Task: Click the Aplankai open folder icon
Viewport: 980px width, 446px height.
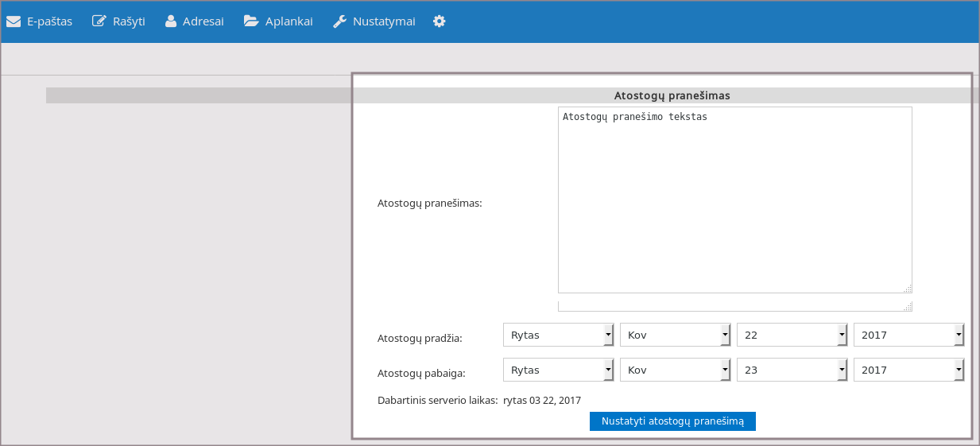Action: click(x=251, y=21)
